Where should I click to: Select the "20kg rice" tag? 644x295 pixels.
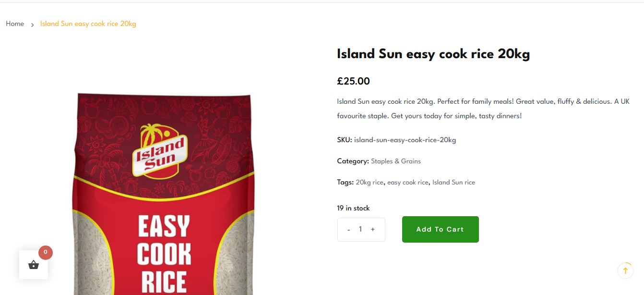click(x=370, y=183)
